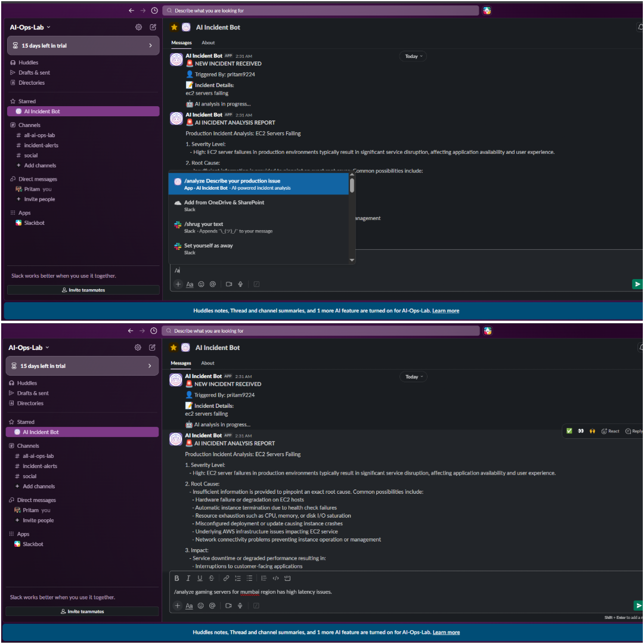Screen dimensions: 644x644
Task: Go back with the arrow in upper window
Action: pyautogui.click(x=131, y=11)
